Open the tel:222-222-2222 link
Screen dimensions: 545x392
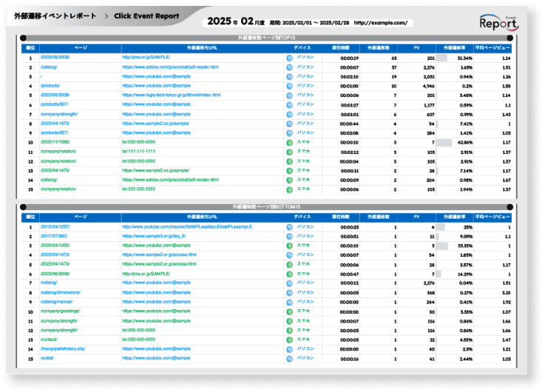(139, 189)
